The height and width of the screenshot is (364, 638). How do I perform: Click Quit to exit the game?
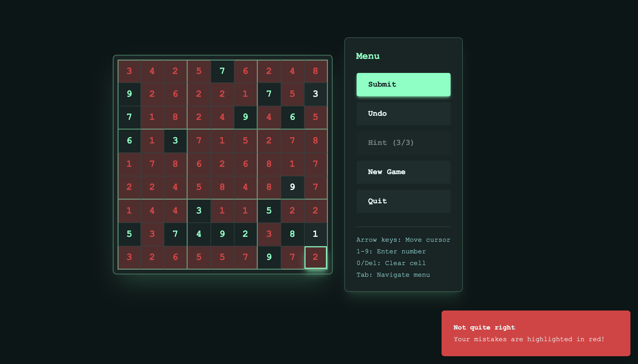click(403, 201)
